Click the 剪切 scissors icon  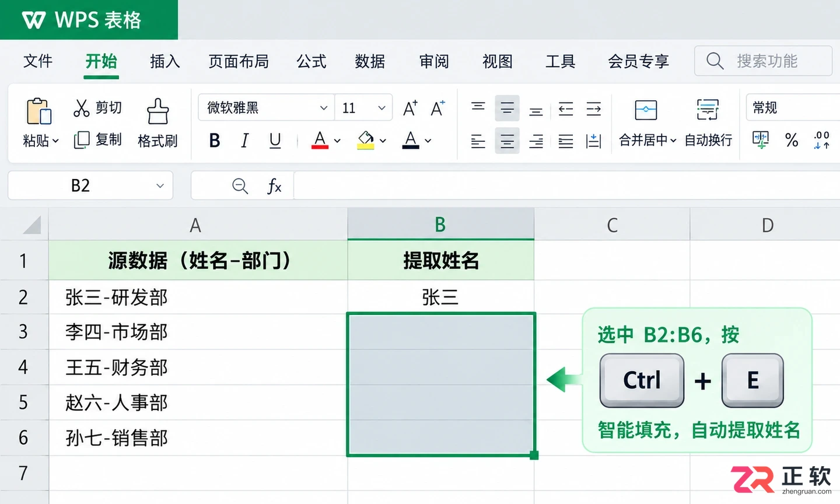[x=81, y=108]
